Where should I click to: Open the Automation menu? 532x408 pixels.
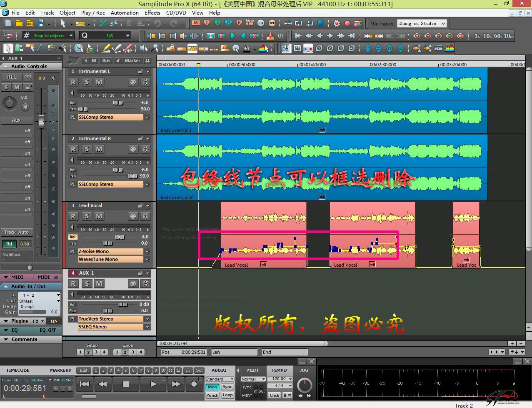pyautogui.click(x=125, y=13)
